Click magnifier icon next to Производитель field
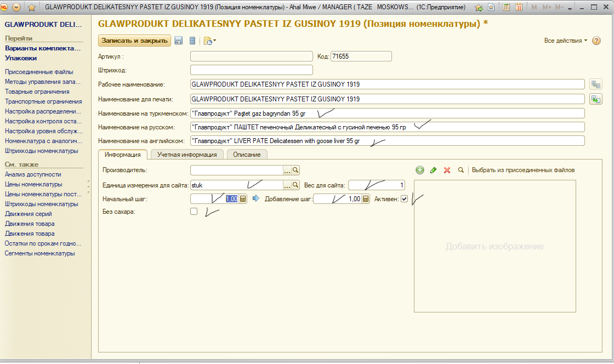This screenshot has width=614, height=364. tap(295, 170)
